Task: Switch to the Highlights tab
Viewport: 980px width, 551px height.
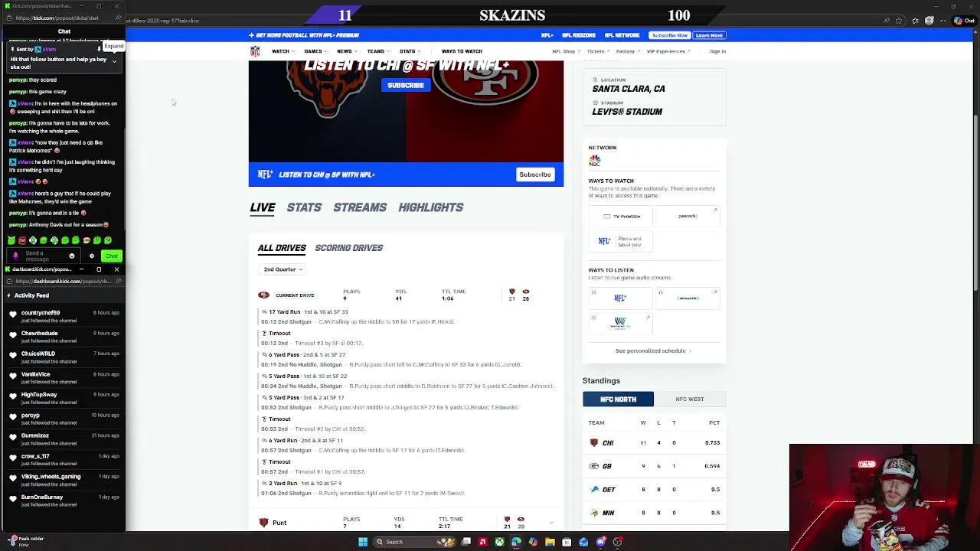Action: (431, 207)
